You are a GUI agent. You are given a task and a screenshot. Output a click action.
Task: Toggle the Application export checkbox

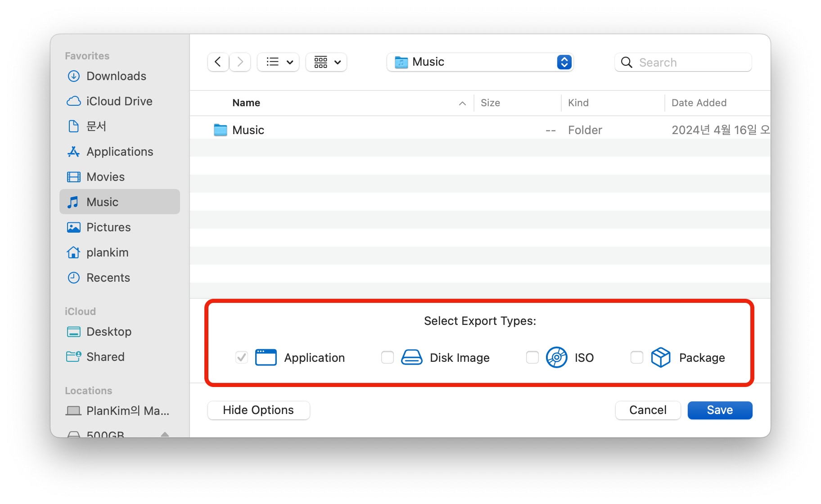[242, 357]
